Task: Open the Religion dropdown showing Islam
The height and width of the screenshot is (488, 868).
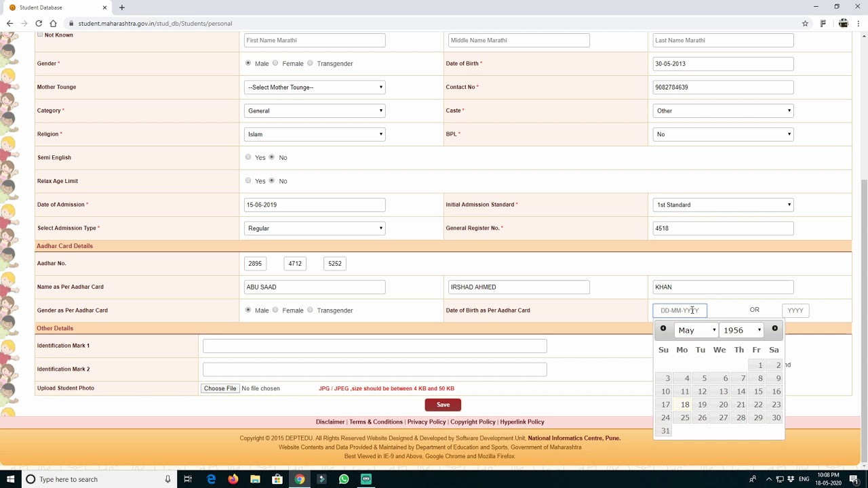Action: tap(315, 134)
